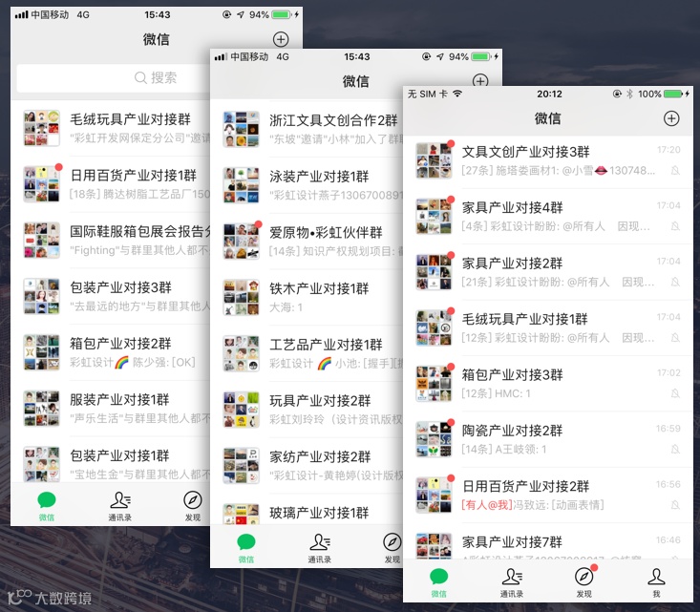The height and width of the screenshot is (612, 700).
Task: Tap the mute bell icon on 毛绒玩具产业对接1群
Action: pos(675,337)
